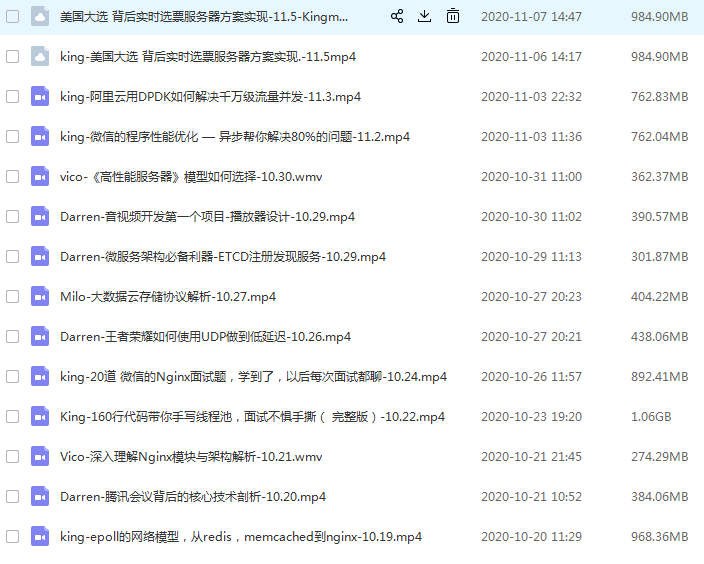Image resolution: width=704 pixels, height=564 pixels.
Task: Open king-20道 微信的Nginx面试题 10.24.mp4
Action: point(254,377)
